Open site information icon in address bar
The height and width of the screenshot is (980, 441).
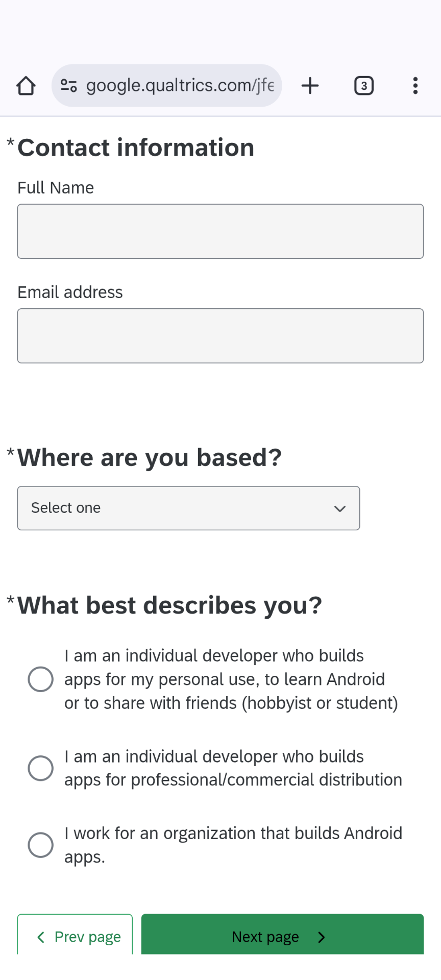tap(69, 86)
